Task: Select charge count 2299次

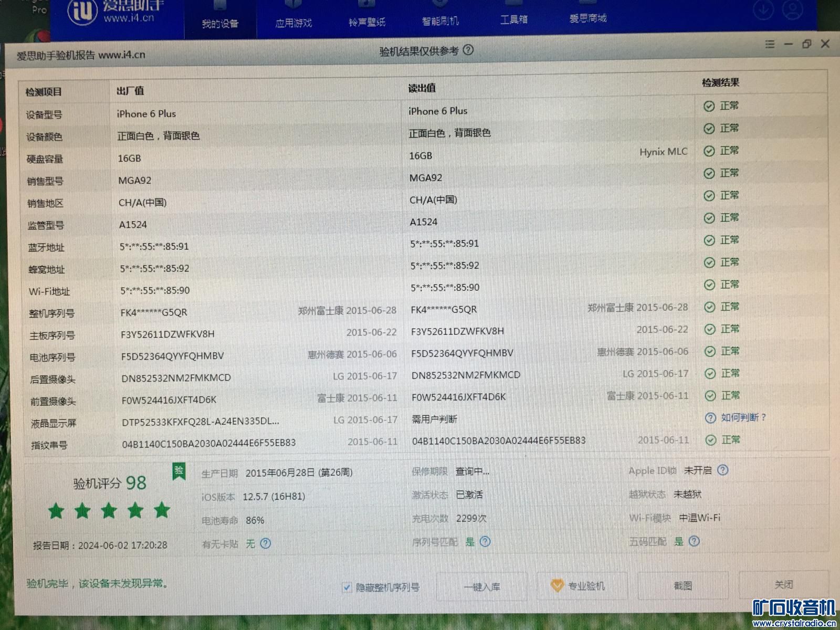Action: [471, 518]
